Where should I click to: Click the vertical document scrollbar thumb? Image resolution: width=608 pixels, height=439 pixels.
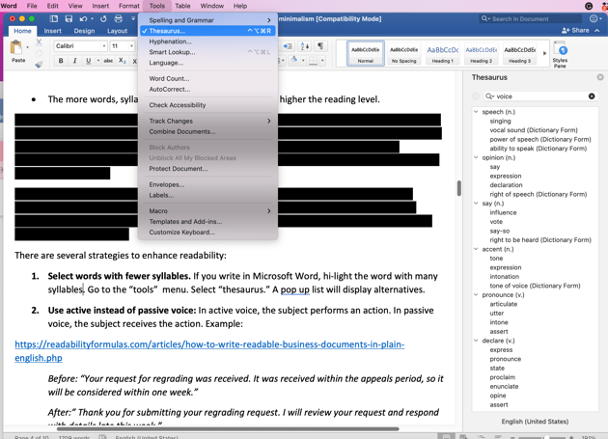(459, 188)
